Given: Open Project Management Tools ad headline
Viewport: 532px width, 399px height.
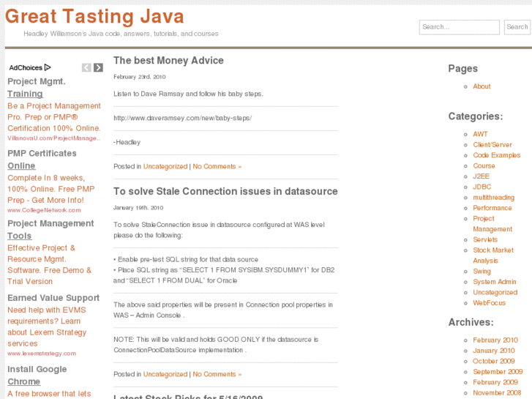Looking at the screenshot, I should [x=50, y=230].
